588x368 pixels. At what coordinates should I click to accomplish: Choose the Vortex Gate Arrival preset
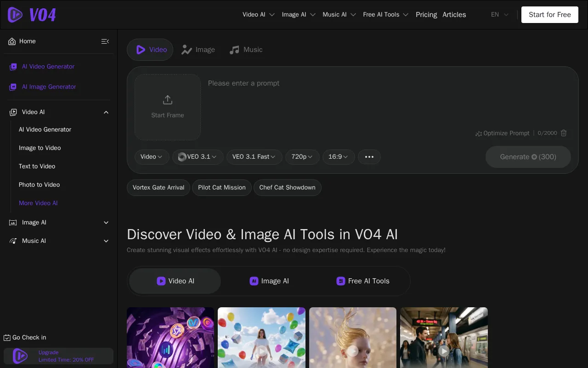tap(158, 188)
